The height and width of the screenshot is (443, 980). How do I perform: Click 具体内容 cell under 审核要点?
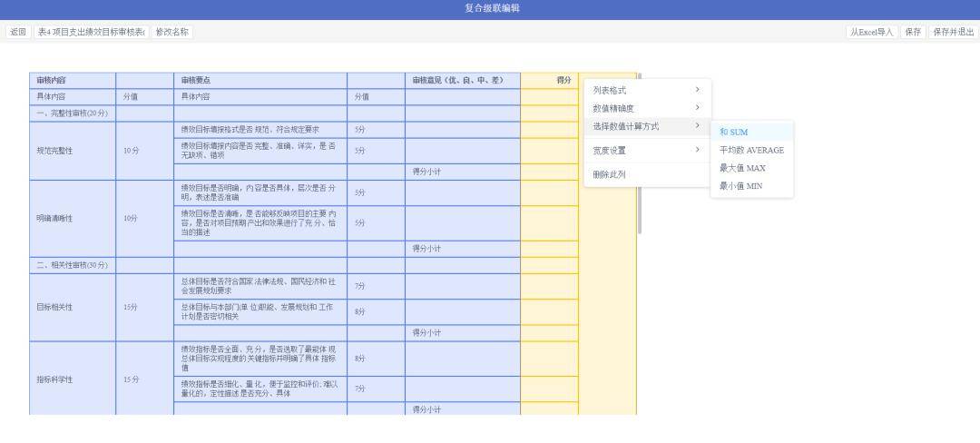[x=260, y=97]
